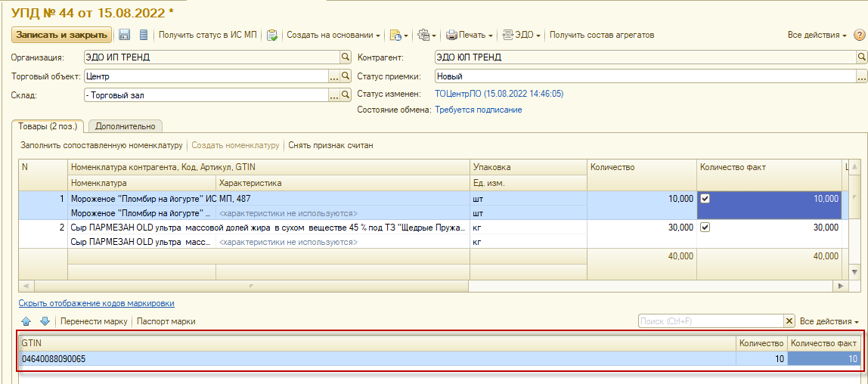
Task: Clear the search field with X button
Action: 789,321
